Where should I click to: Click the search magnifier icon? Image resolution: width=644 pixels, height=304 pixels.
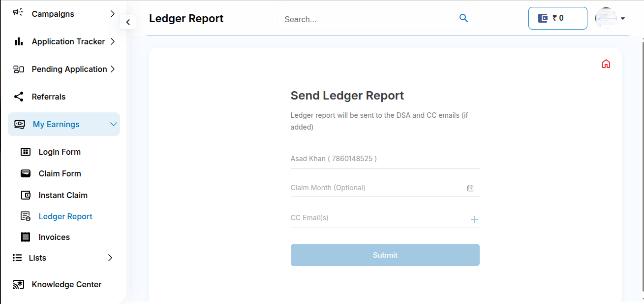463,18
